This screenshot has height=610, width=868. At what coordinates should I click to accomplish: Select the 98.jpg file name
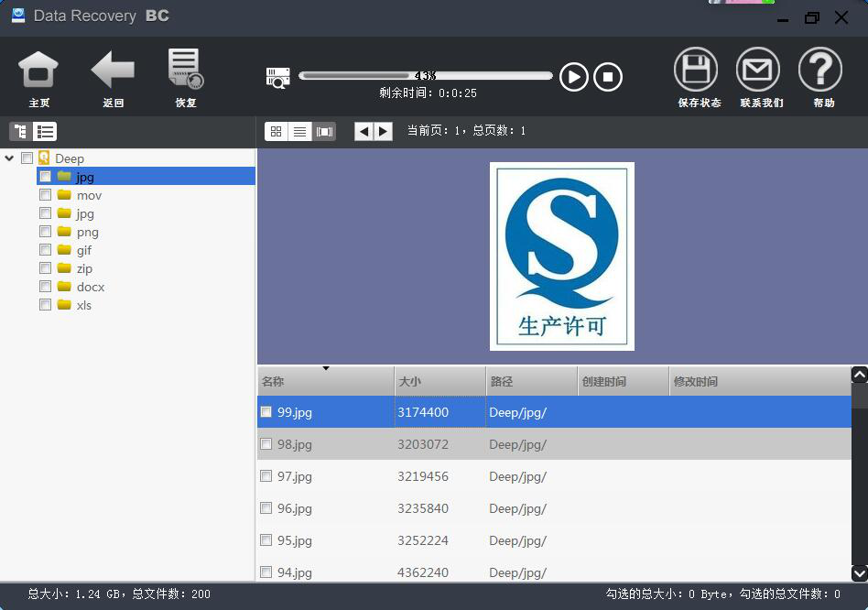295,444
